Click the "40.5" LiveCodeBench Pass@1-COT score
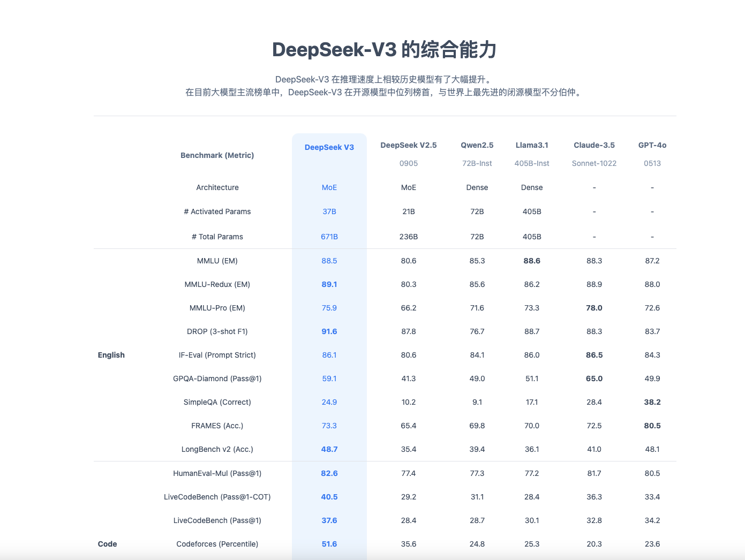This screenshot has height=560, width=745. tap(329, 497)
